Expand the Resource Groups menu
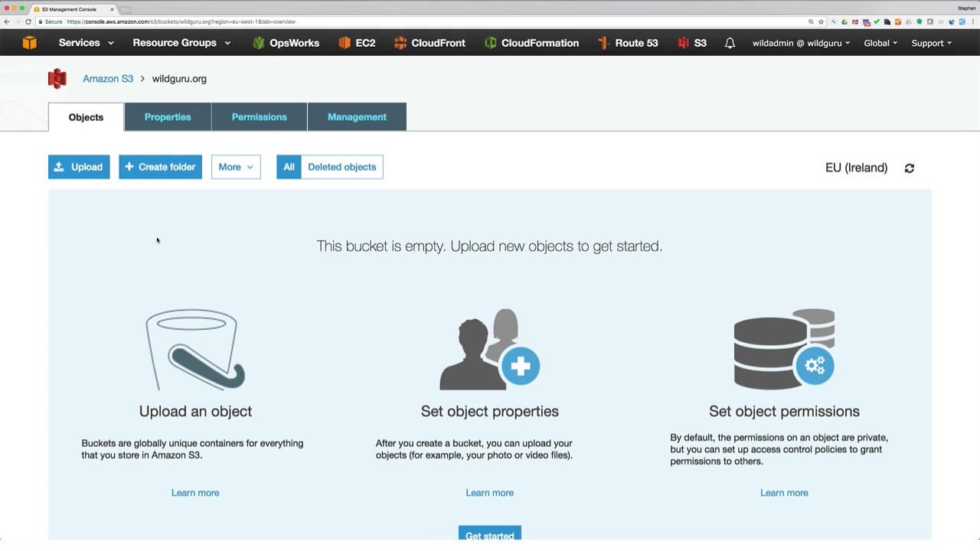The height and width of the screenshot is (551, 980). pos(181,43)
